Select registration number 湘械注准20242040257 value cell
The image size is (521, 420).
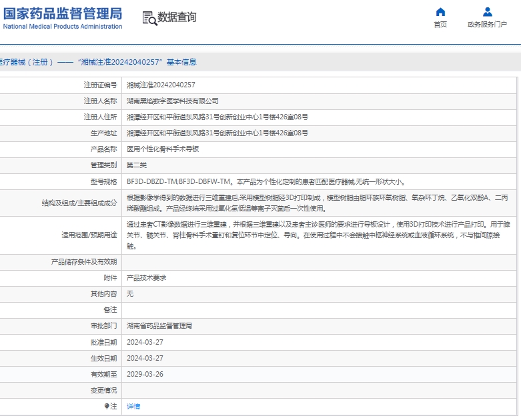(161, 85)
